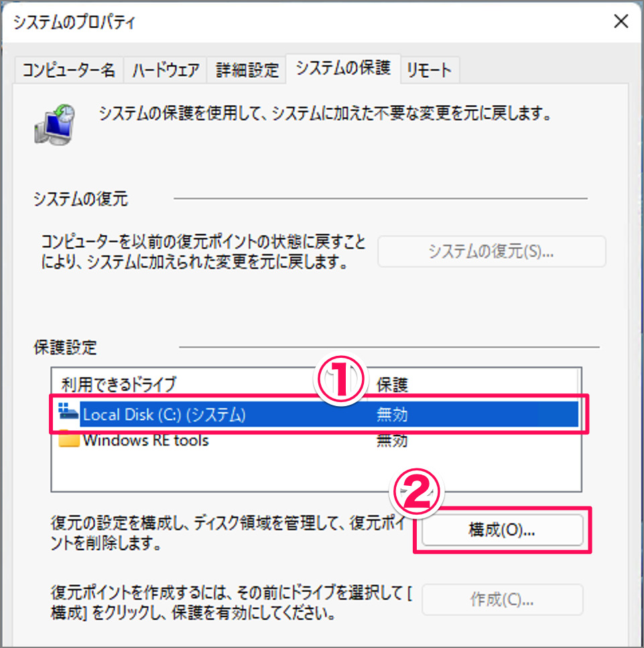Click the 無効 status of Local Disk

point(392,414)
